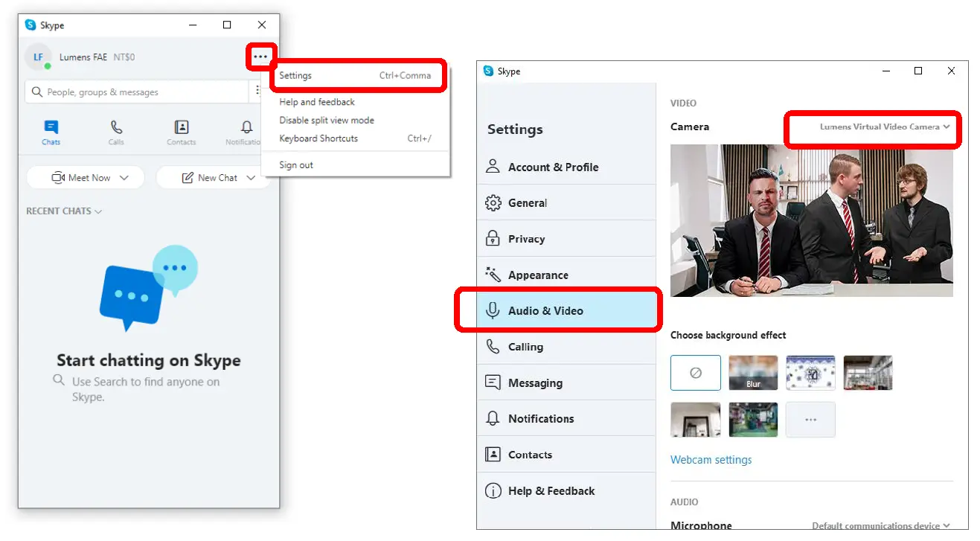Image resolution: width=980 pixels, height=541 pixels.
Task: Open Messaging settings via the message icon
Action: click(493, 382)
